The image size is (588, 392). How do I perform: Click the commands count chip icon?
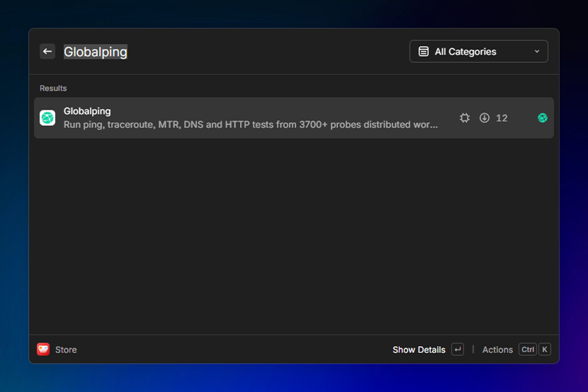465,118
